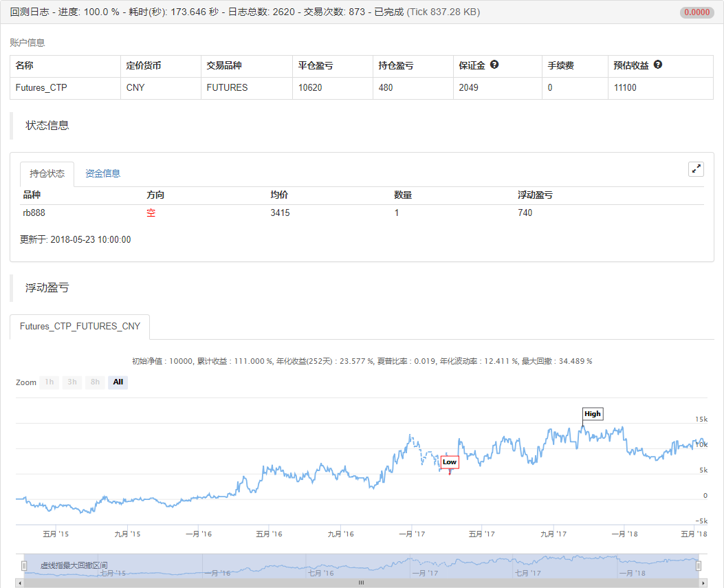
Task: Set chart zoom to 8h
Action: coord(95,382)
